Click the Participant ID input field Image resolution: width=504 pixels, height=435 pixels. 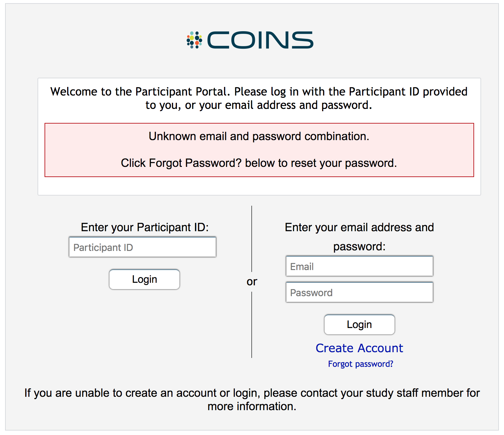142,247
